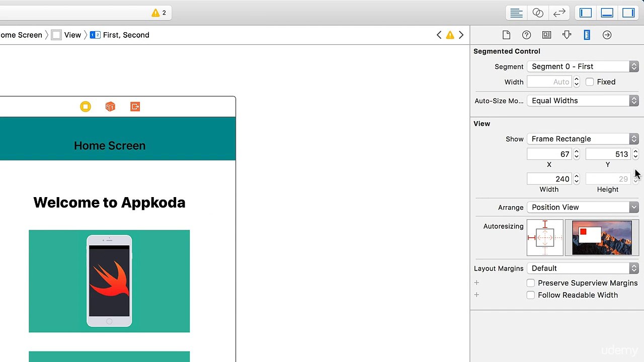Show the Version editor

(559, 13)
